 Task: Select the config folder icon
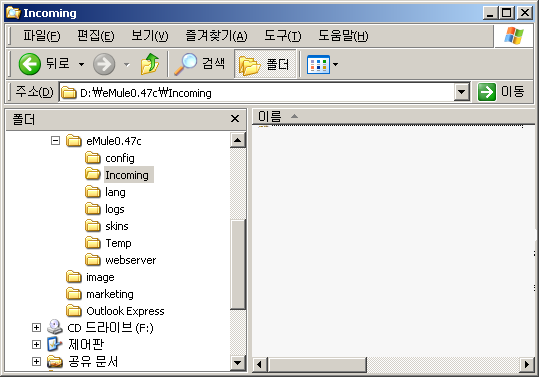(x=93, y=158)
